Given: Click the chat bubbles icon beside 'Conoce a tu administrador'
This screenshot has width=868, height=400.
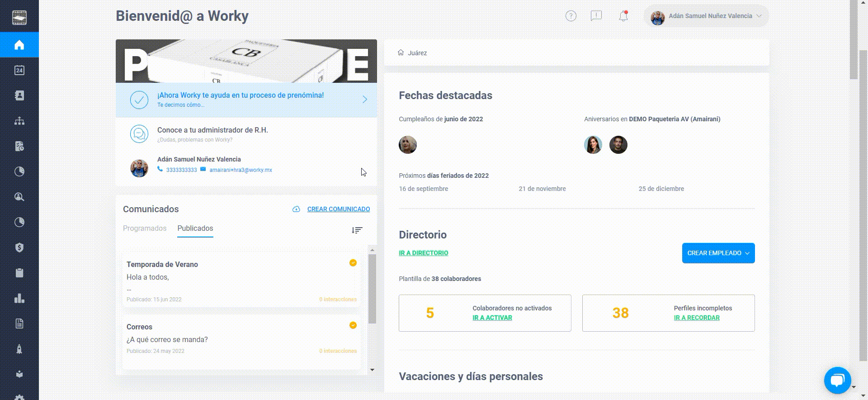Looking at the screenshot, I should pos(139,134).
